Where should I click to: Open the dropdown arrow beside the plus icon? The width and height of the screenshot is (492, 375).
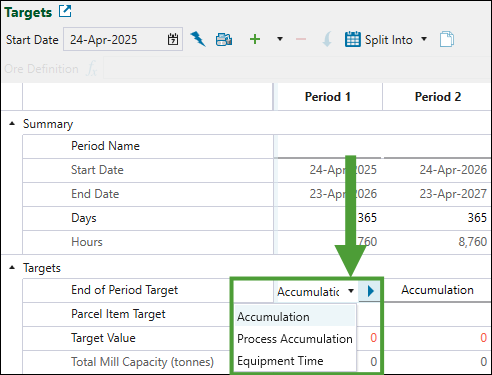coord(280,39)
